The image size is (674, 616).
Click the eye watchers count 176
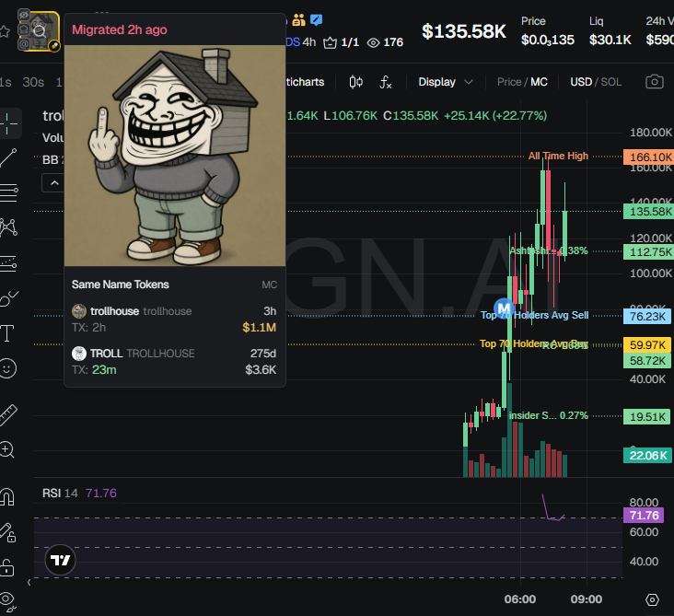pyautogui.click(x=385, y=42)
